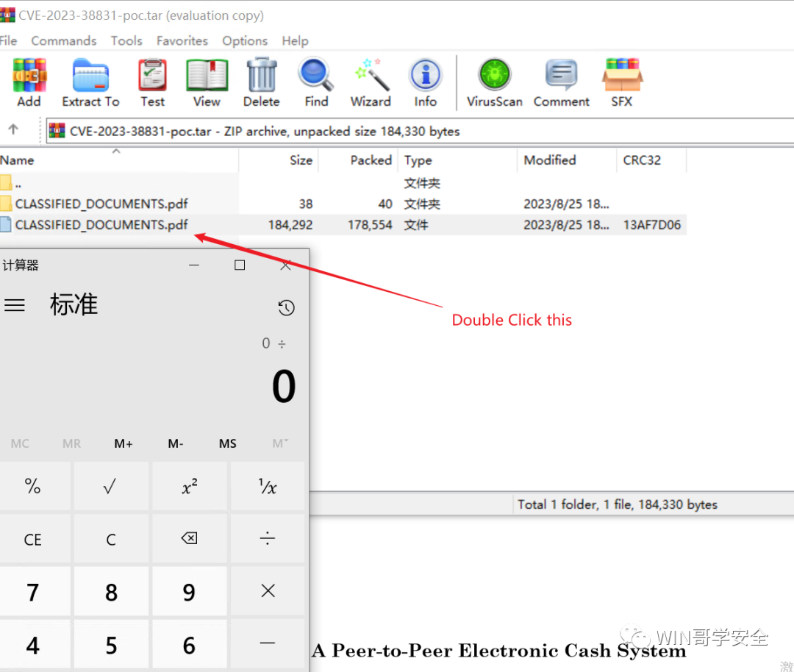This screenshot has height=672, width=794.
Task: Click the 9 key in Calculator
Action: click(x=190, y=591)
